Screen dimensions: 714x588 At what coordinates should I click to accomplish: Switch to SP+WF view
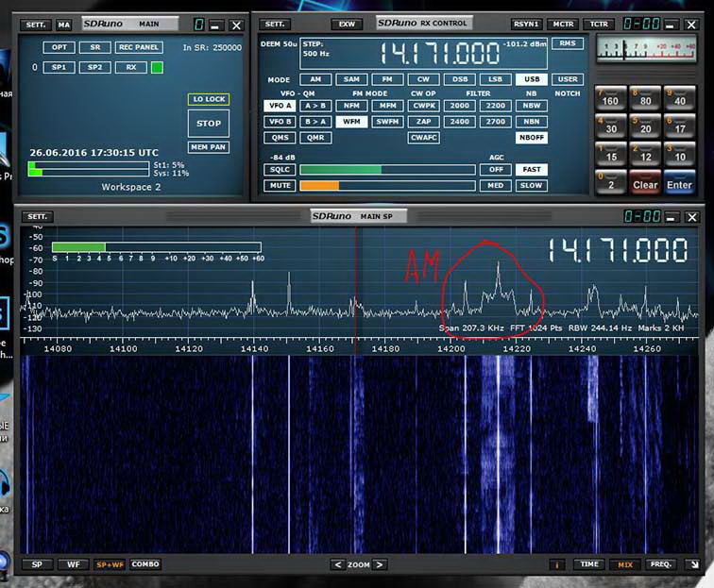pos(110,564)
